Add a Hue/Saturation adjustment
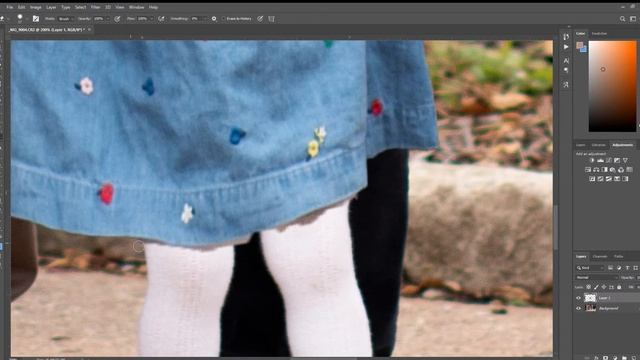The height and width of the screenshot is (360, 640). point(588,169)
